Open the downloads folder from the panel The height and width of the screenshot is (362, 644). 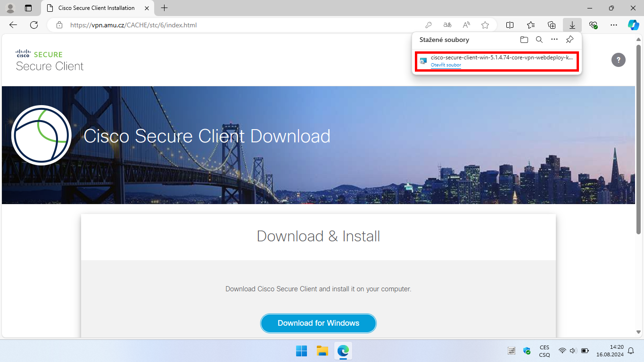click(x=524, y=40)
